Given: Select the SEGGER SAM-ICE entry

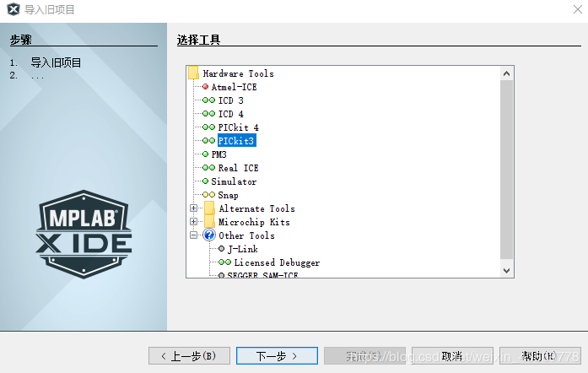Looking at the screenshot, I should tap(262, 274).
